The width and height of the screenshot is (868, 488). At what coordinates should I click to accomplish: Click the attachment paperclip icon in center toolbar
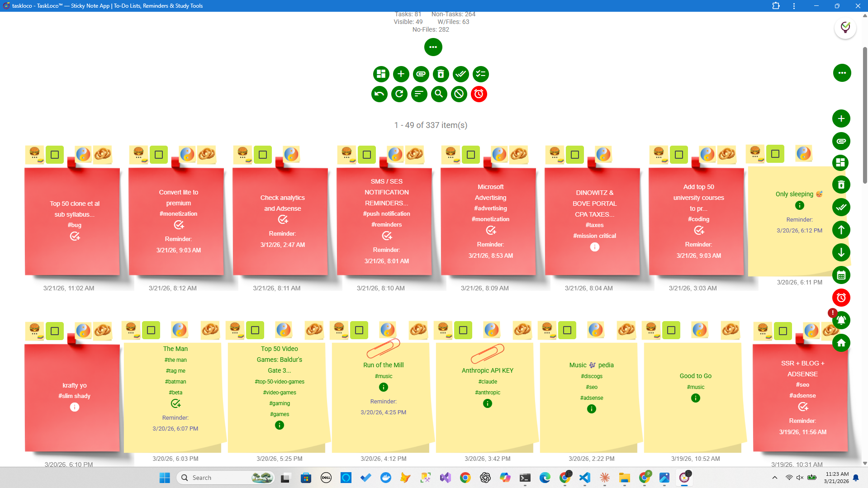pos(421,74)
